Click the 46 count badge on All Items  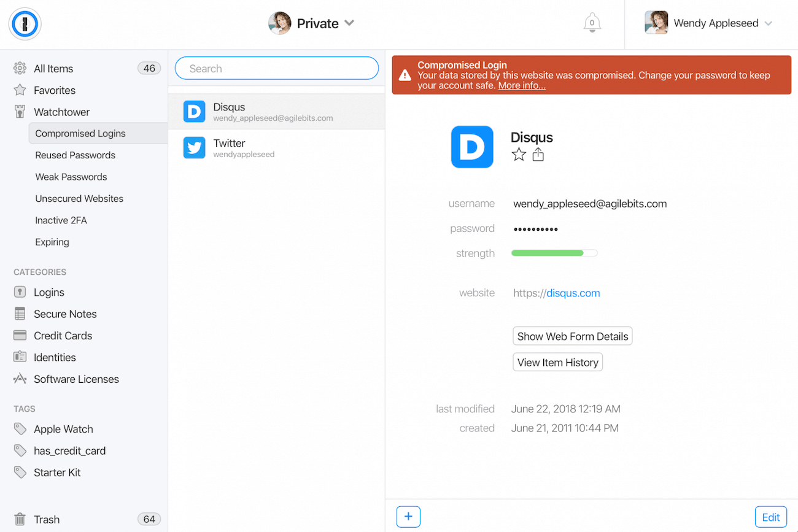coord(149,68)
